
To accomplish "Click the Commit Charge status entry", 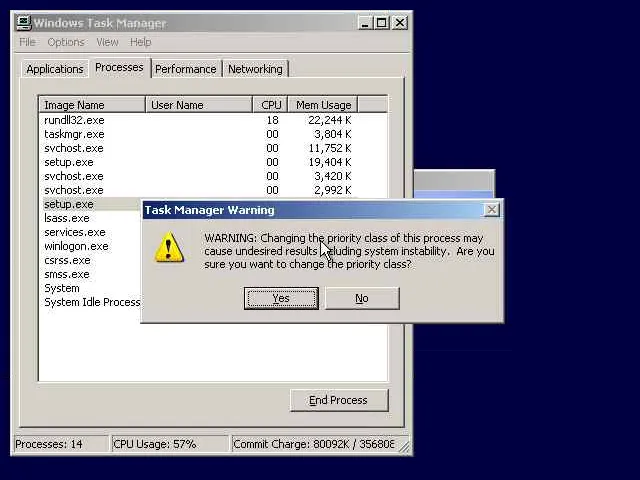I will click(313, 444).
